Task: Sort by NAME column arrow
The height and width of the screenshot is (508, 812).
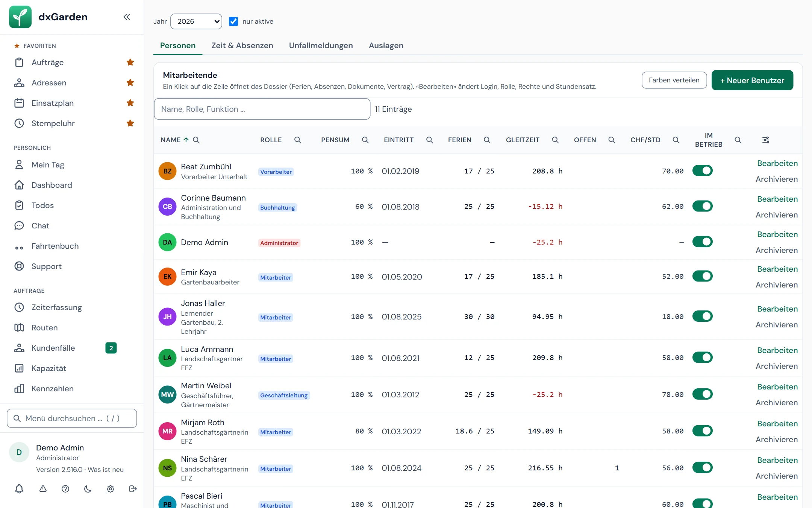Action: [x=186, y=140]
